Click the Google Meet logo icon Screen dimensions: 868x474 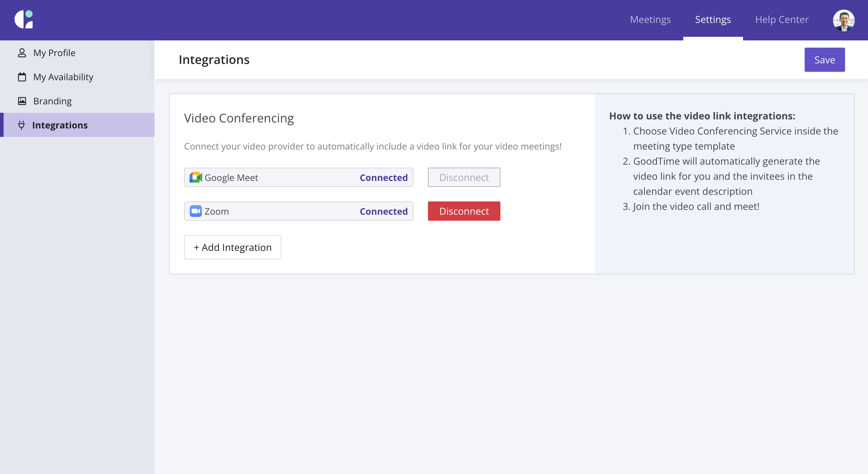point(196,177)
